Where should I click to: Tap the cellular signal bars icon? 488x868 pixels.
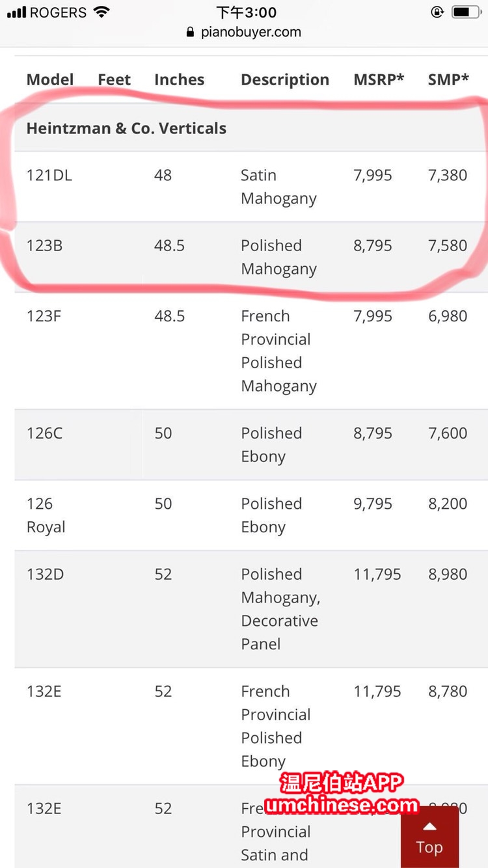17,12
